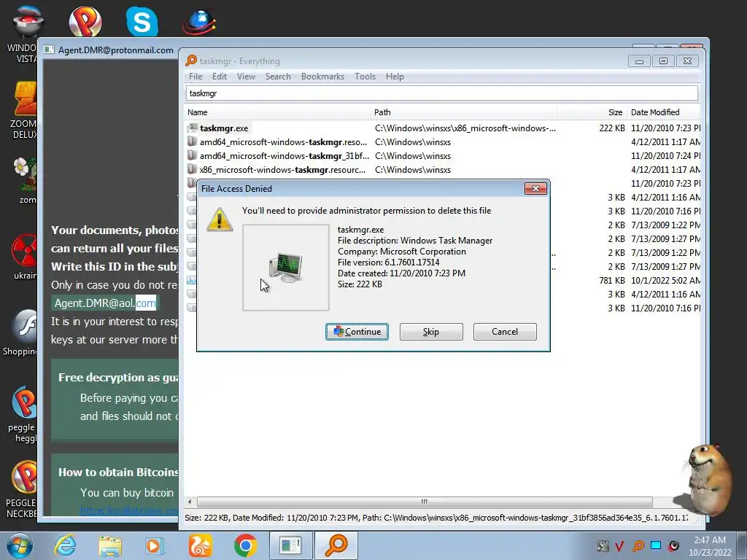Image resolution: width=747 pixels, height=560 pixels.
Task: Click folder icon of amd64 taskmgr.reso... row
Action: 192,141
